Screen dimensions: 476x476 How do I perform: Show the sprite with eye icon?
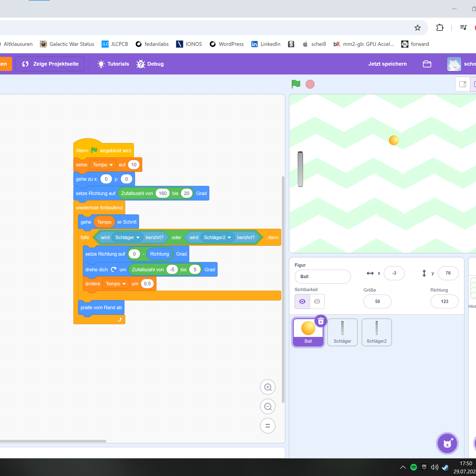(302, 301)
